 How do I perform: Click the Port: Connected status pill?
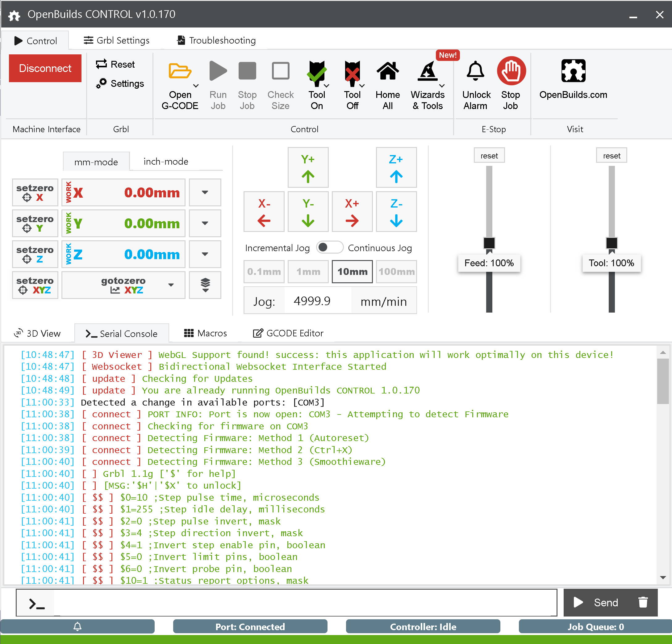point(250,626)
